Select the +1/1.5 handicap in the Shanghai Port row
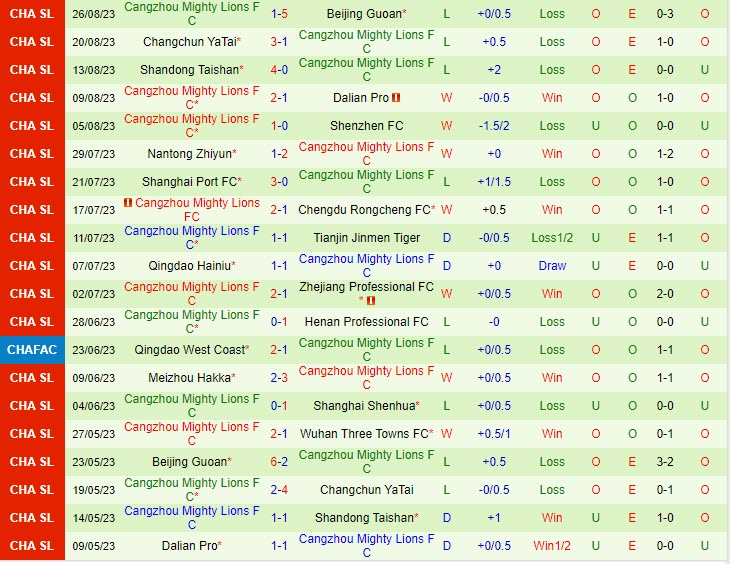 pos(494,182)
